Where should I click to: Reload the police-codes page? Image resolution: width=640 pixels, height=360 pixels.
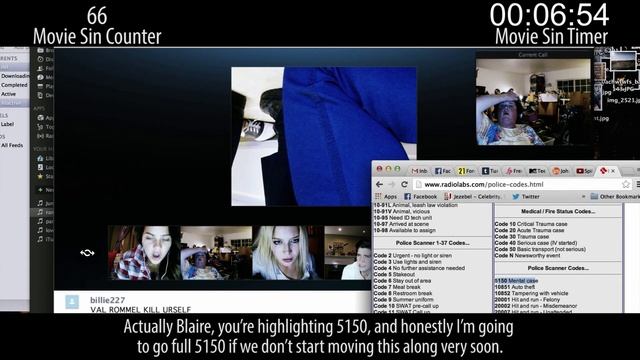point(404,184)
